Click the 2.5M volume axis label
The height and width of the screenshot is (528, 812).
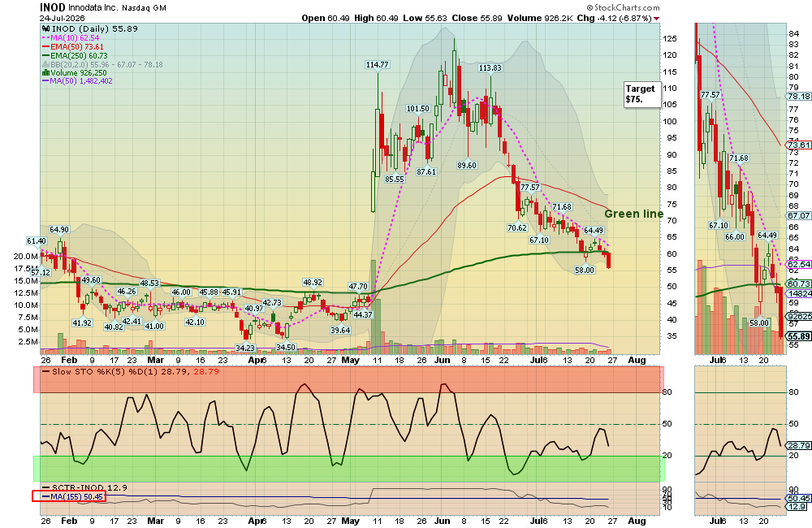(x=28, y=342)
